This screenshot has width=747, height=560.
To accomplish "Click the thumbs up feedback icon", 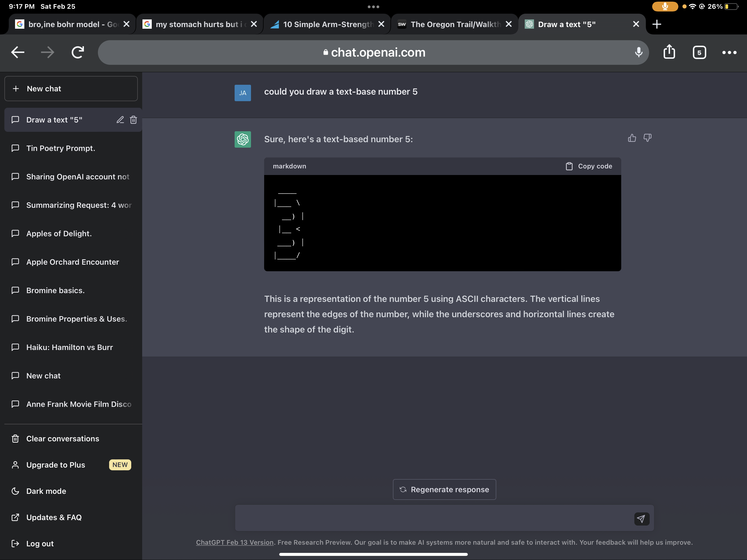I will coord(632,138).
